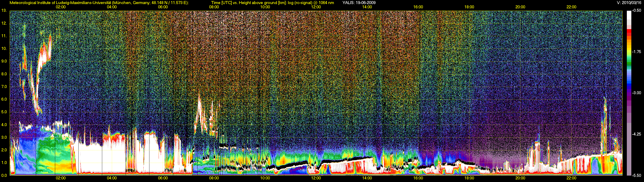This screenshot has height=182, width=644.
Task: Click the 08:00 label on the bottom time axis
Action: (x=214, y=178)
